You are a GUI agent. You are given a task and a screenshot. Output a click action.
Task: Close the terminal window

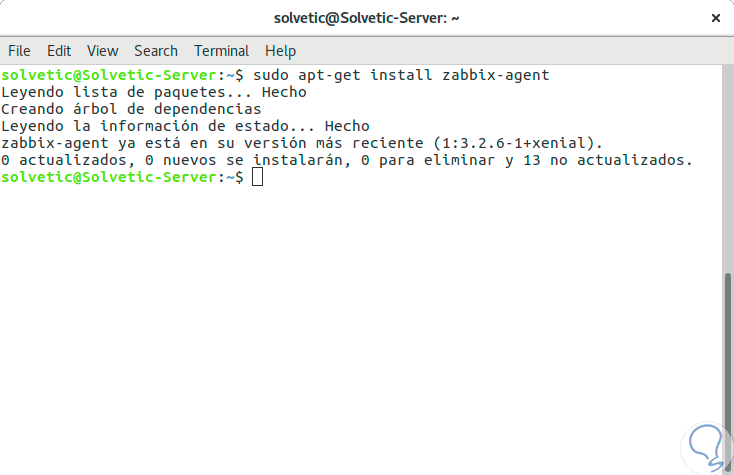coord(716,18)
